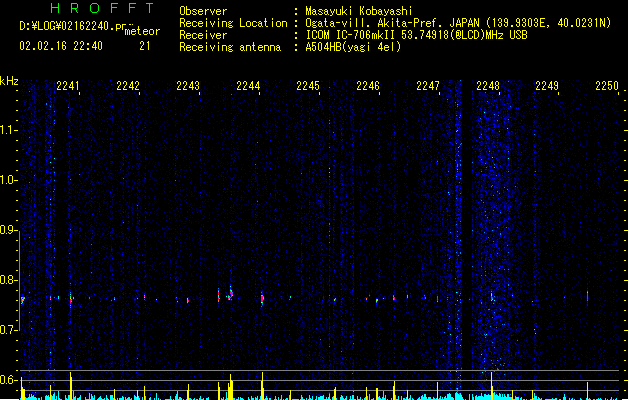Click the 2247 time axis marker
This screenshot has width=629, height=400.
428,86
